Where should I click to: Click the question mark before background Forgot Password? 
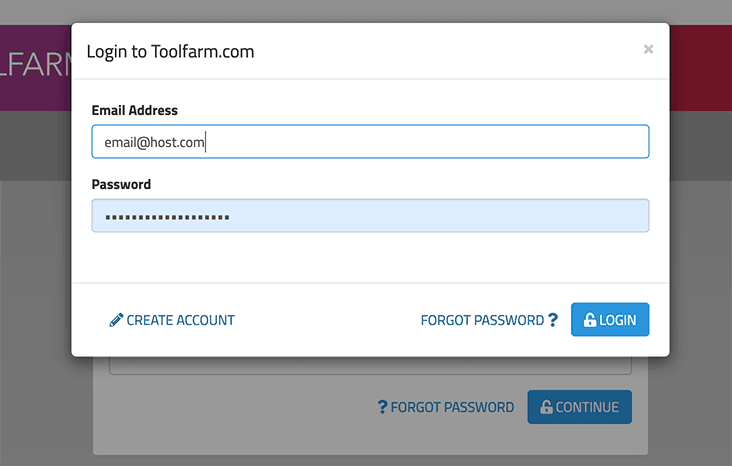tap(382, 407)
